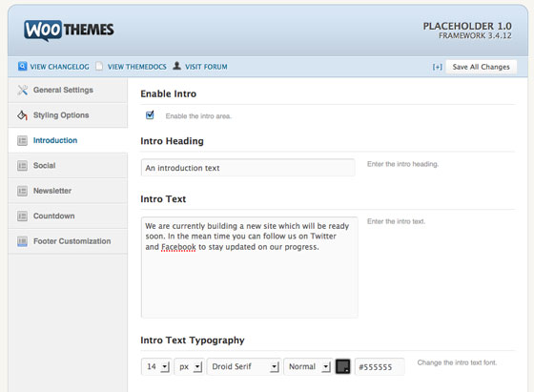
Task: Click the Footer Customization icon
Action: click(x=23, y=241)
